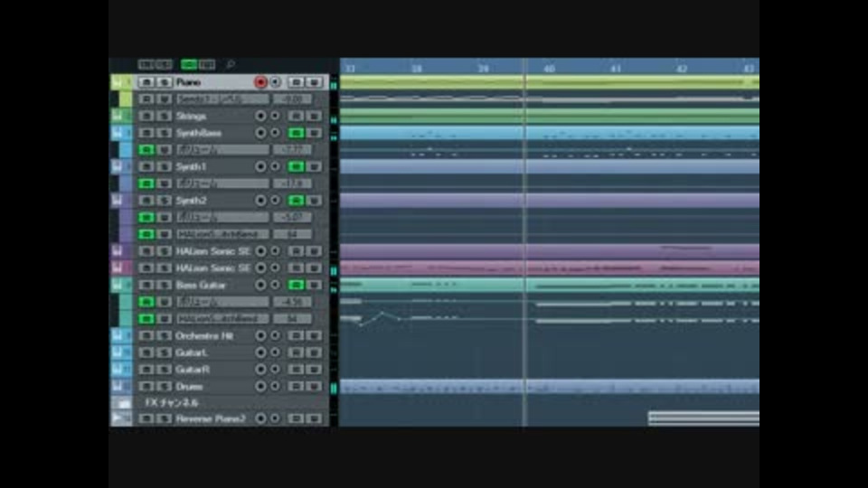Solo the Drums track
The image size is (868, 488).
[x=164, y=386]
